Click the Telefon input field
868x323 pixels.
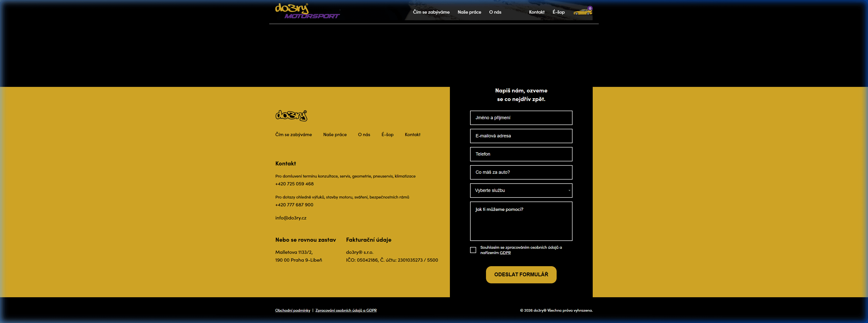click(x=521, y=154)
